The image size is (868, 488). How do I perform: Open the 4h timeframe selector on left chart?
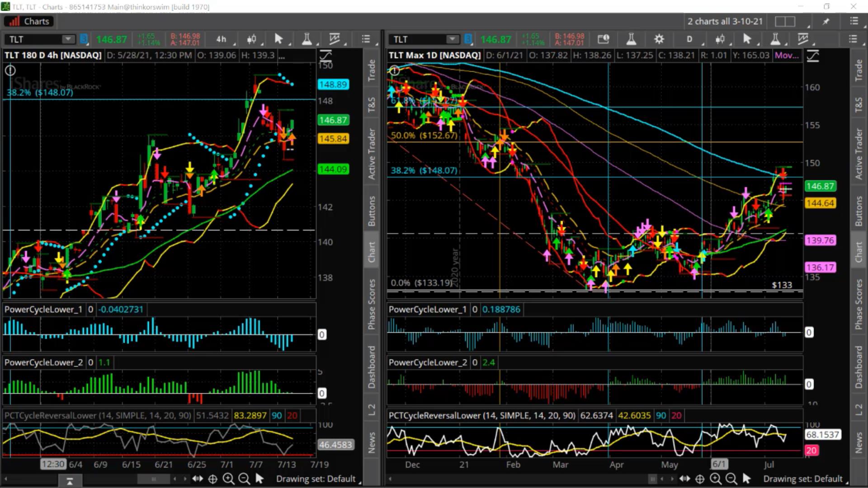pos(221,39)
